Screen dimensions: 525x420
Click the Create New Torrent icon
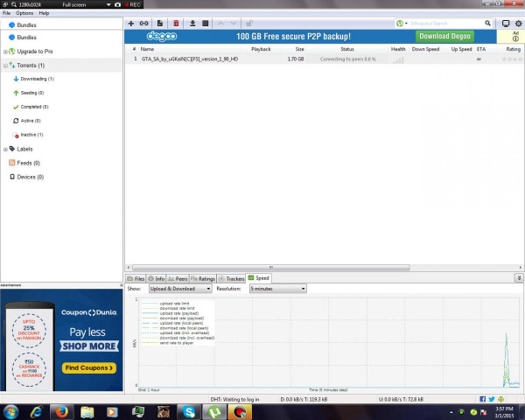(160, 23)
